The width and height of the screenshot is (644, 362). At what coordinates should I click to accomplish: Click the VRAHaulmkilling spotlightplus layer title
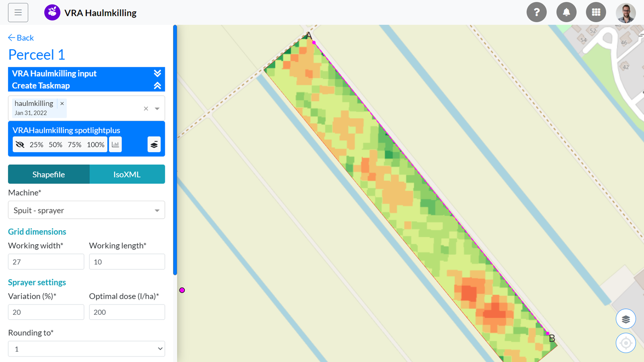click(66, 130)
